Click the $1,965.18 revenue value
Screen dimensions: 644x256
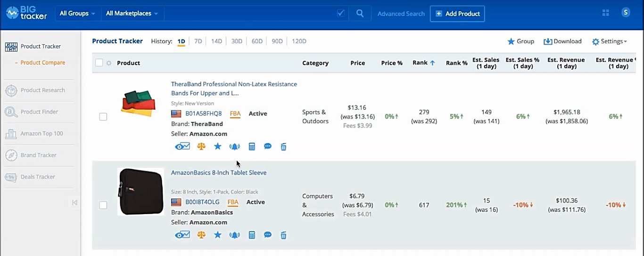[x=567, y=112]
